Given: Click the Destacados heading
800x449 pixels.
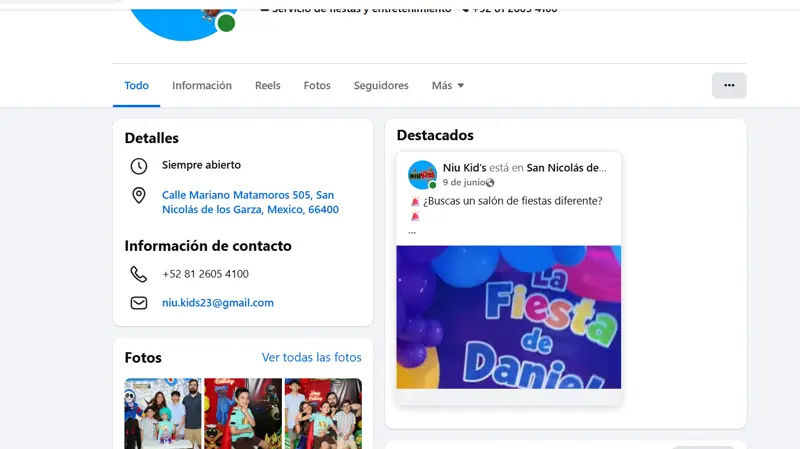Looking at the screenshot, I should (x=435, y=135).
